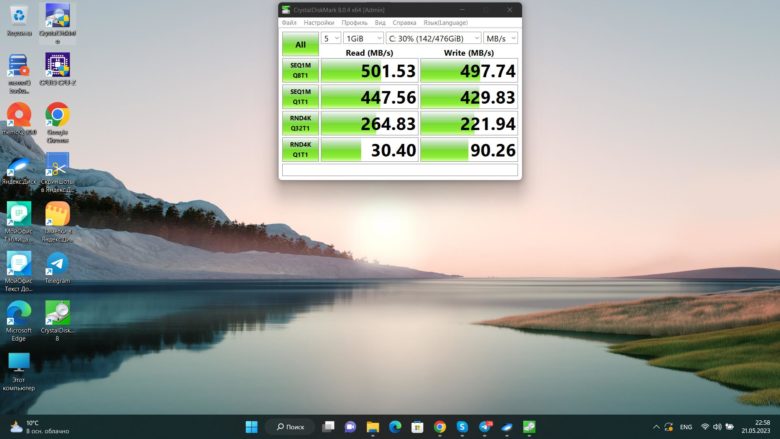
Task: Open the battery tray icon
Action: coord(730,427)
